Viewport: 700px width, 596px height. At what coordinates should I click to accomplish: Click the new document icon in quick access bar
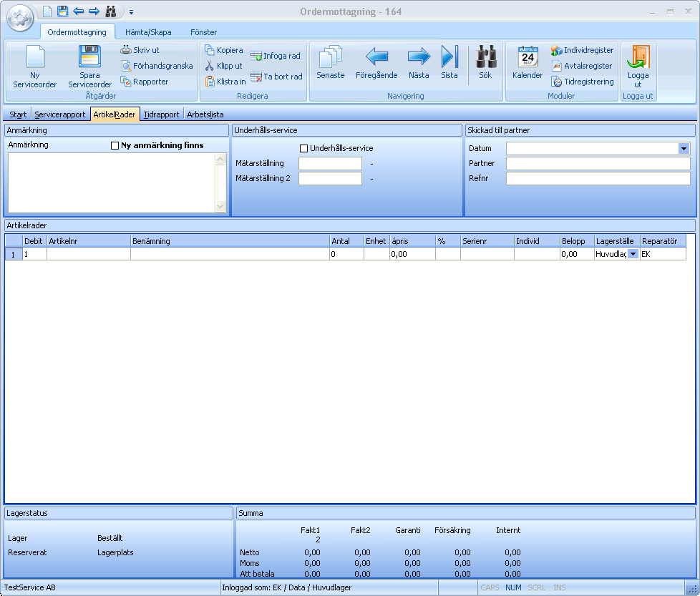(x=47, y=11)
